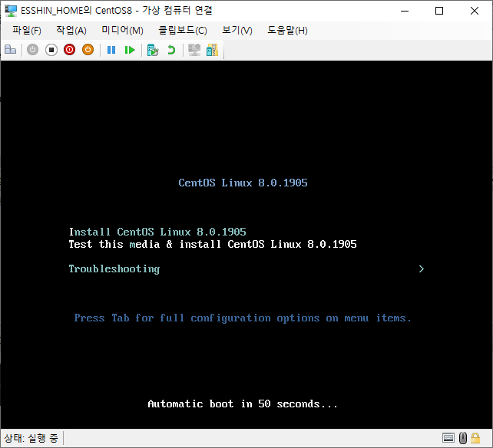Open the 보기(V) menu
The image size is (493, 448).
[x=237, y=31]
